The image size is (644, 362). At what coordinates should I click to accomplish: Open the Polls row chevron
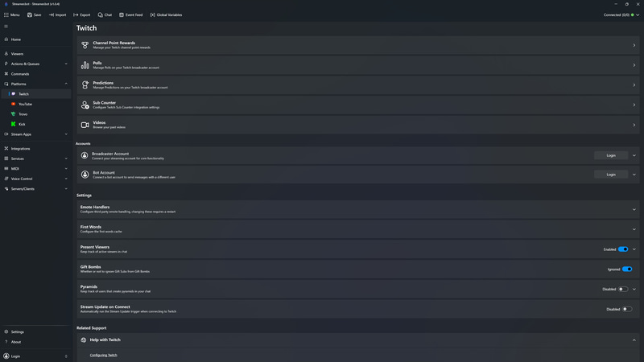click(634, 65)
